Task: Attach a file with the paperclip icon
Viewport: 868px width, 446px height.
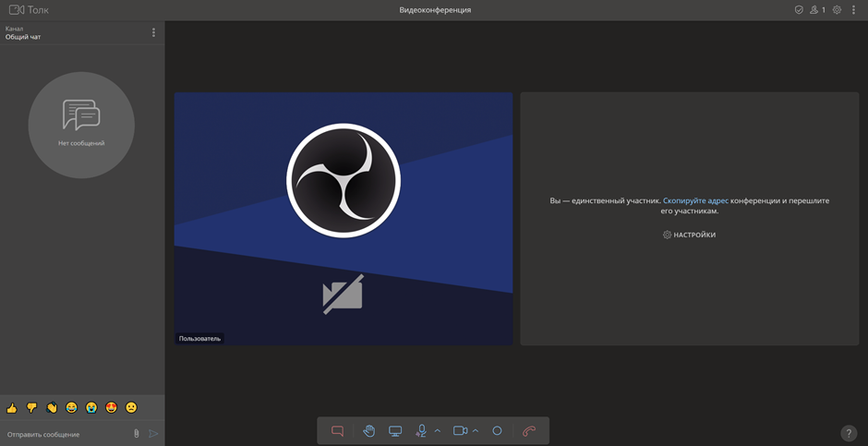Action: [x=136, y=434]
